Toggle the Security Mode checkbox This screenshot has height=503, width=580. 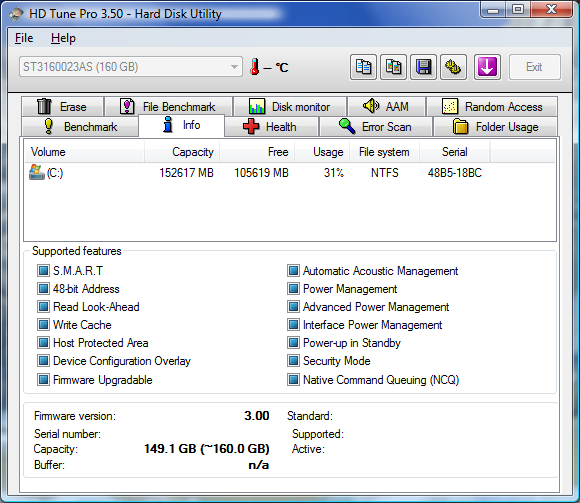click(x=293, y=361)
